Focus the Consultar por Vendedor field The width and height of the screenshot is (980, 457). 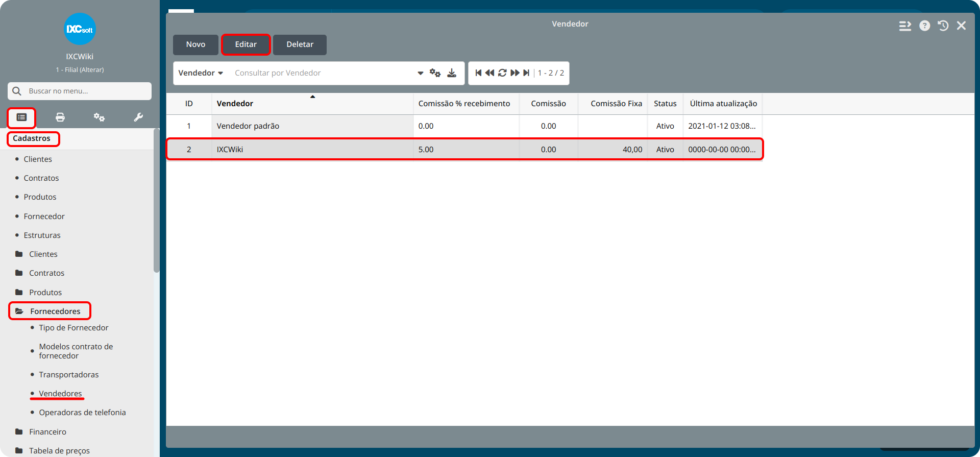322,73
